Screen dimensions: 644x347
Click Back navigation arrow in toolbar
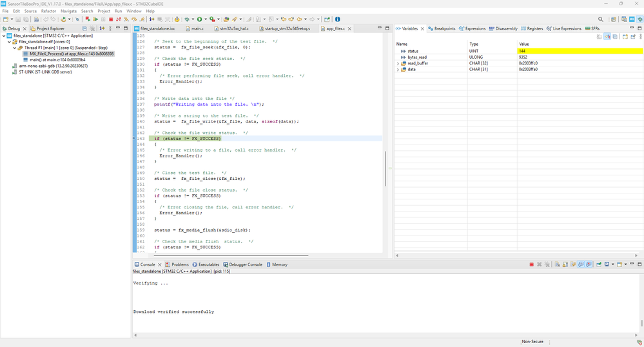[299, 19]
